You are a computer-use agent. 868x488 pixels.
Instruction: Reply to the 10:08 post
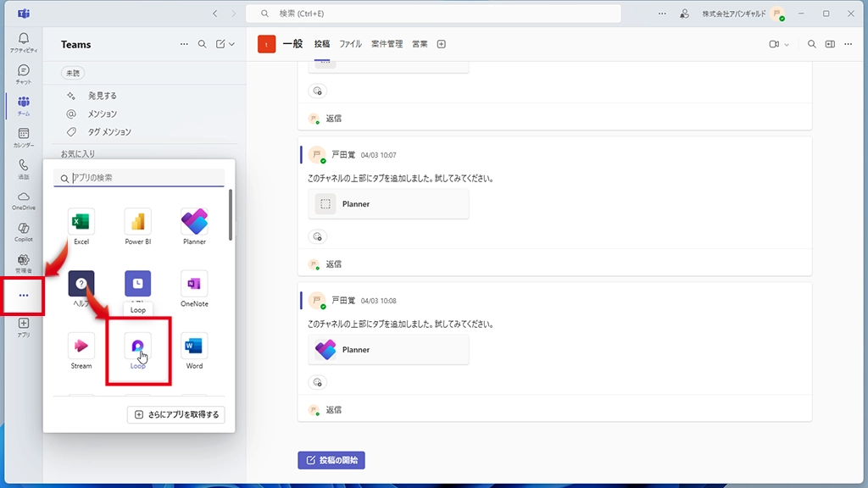click(333, 410)
